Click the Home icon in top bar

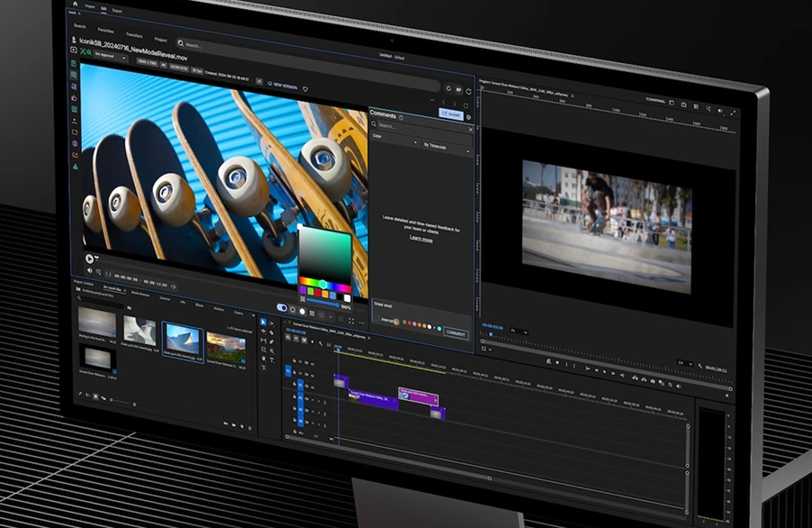click(75, 4)
